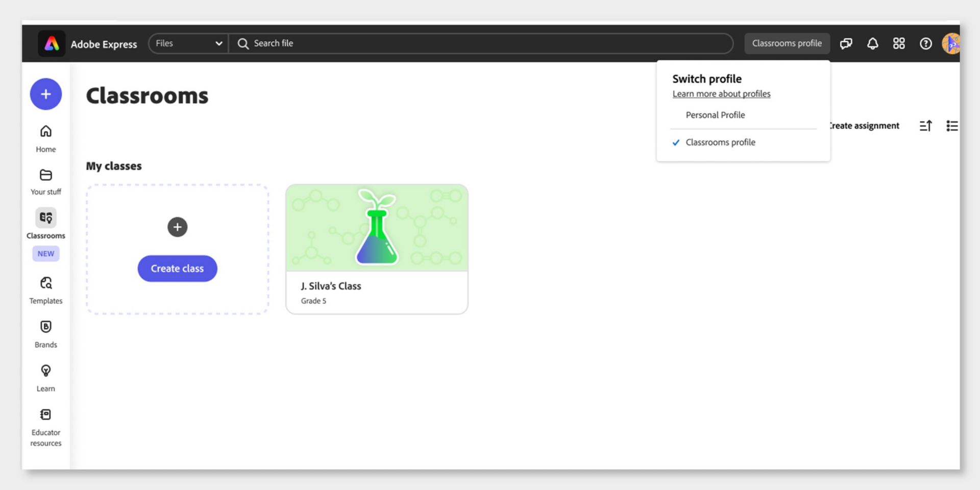Expand the Files dropdown in search bar
Image resolution: width=980 pixels, height=490 pixels.
coord(188,43)
